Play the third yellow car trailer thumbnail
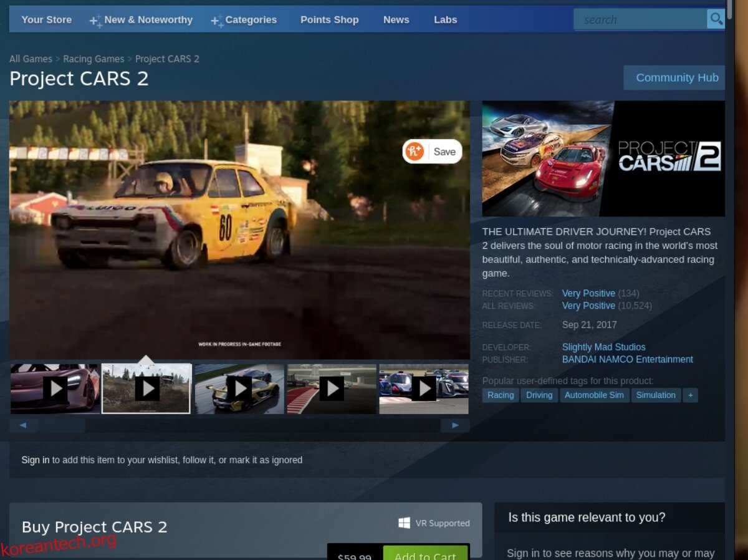Image resolution: width=748 pixels, height=560 pixels. click(x=239, y=389)
